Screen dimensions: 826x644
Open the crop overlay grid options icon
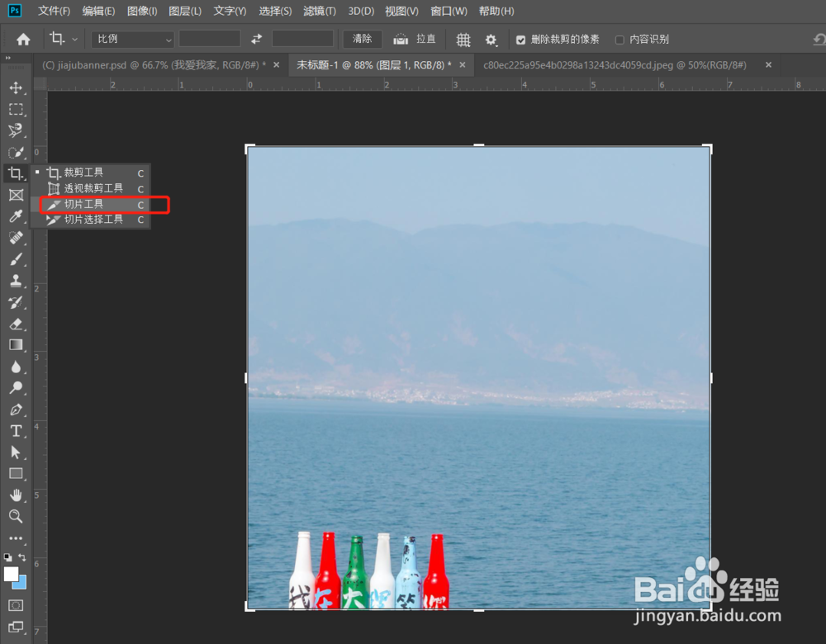(463, 38)
